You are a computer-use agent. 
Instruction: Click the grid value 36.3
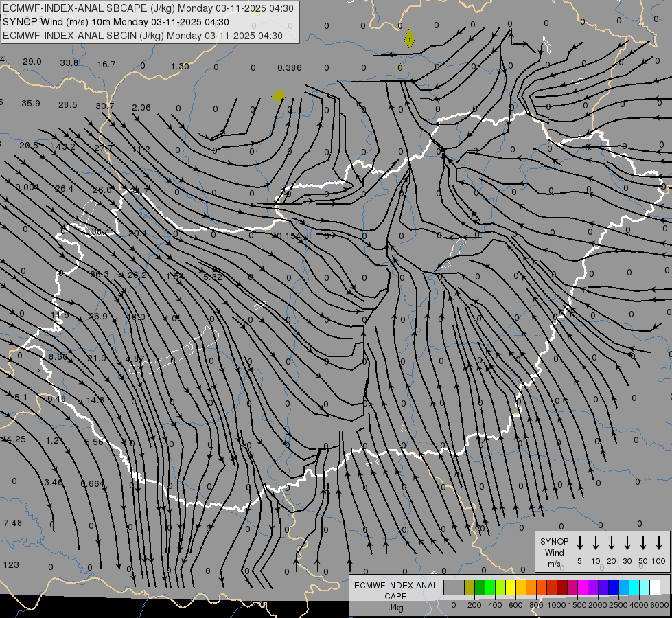pyautogui.click(x=100, y=275)
